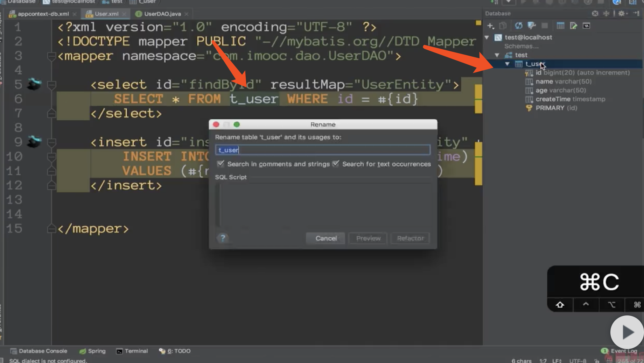Click the yellow warning marker on error stripe
Screen dimensions: 644x363
478,23
